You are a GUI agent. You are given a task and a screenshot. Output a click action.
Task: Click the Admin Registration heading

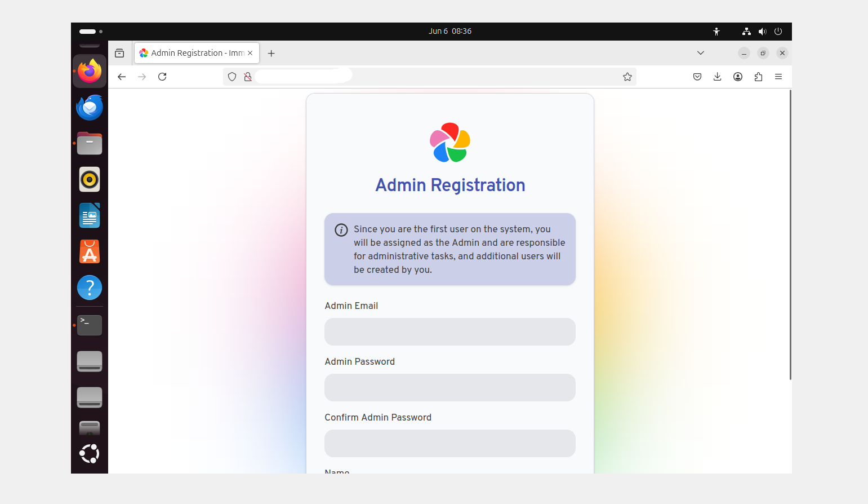pos(450,185)
